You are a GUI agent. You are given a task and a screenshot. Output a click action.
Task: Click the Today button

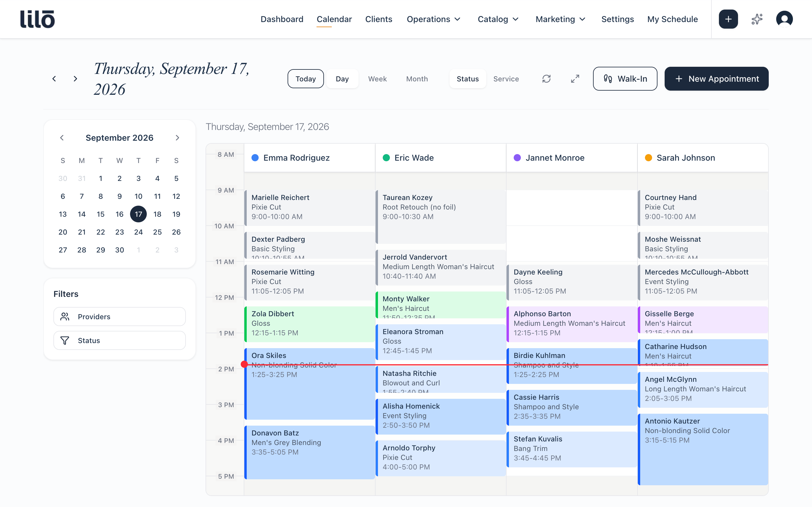[x=305, y=79]
